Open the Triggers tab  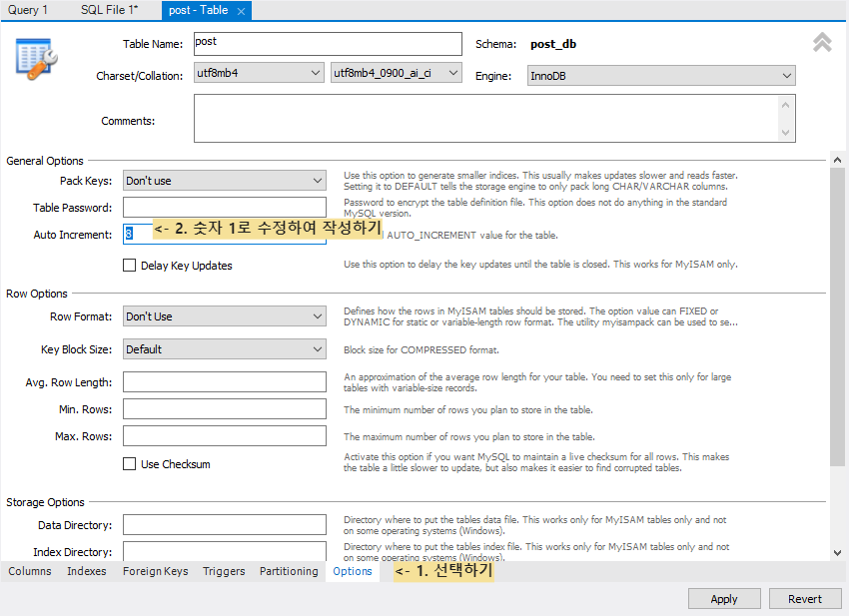pos(224,571)
